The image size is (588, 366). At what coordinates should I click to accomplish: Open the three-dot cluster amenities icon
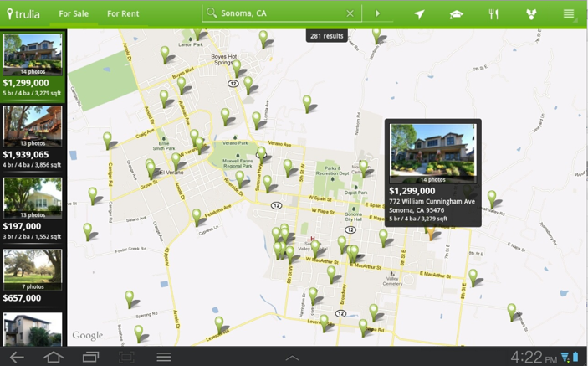(x=531, y=14)
